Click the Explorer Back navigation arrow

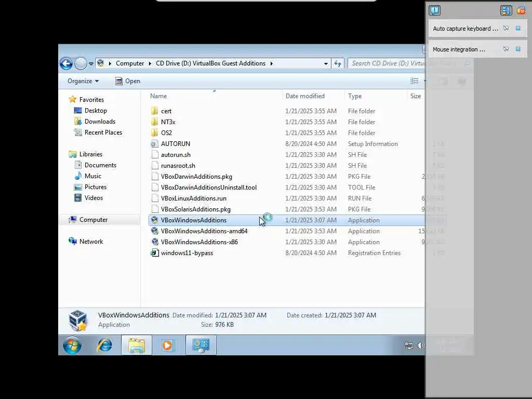point(66,63)
